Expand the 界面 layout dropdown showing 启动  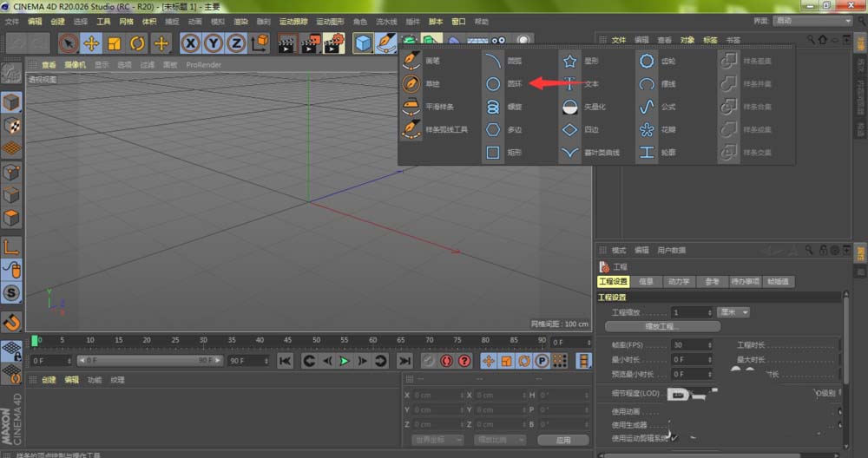[812, 21]
